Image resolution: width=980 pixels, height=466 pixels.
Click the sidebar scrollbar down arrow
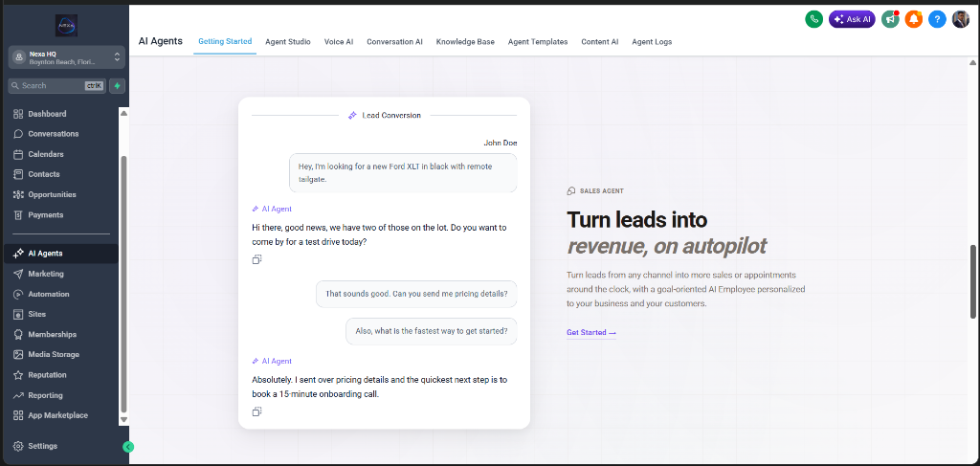point(123,420)
